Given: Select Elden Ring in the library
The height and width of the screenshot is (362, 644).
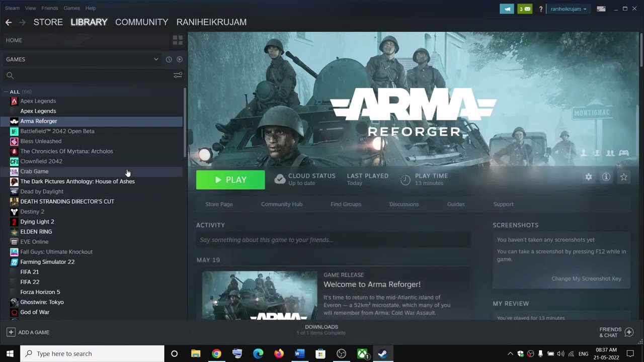Looking at the screenshot, I should [36, 232].
